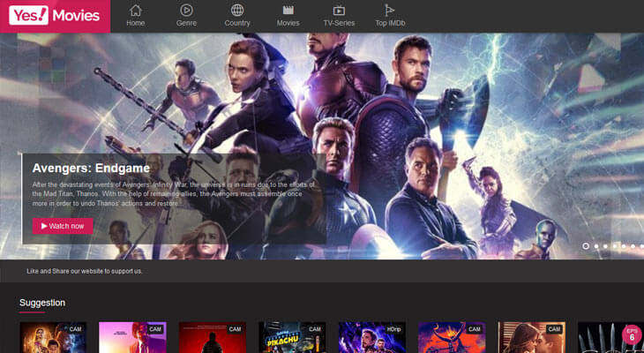This screenshot has height=353, width=644.
Task: Select the fifth carousel dot
Action: (624, 246)
